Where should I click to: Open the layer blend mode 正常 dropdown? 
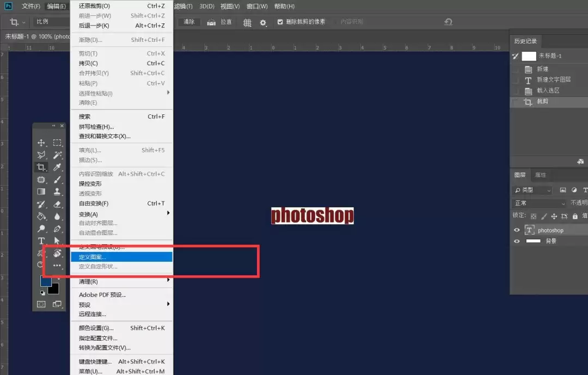coord(539,203)
